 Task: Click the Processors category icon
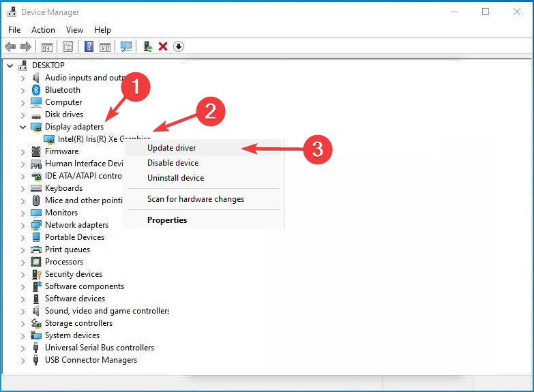(36, 262)
